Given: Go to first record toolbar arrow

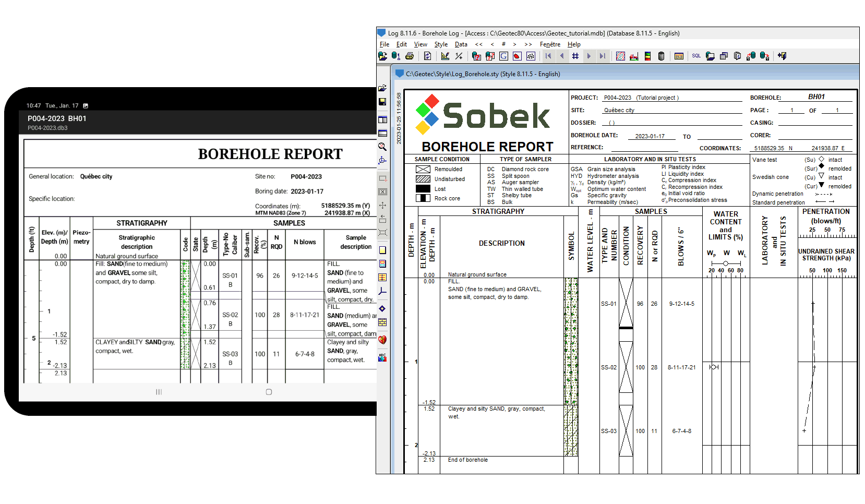Looking at the screenshot, I should 548,56.
